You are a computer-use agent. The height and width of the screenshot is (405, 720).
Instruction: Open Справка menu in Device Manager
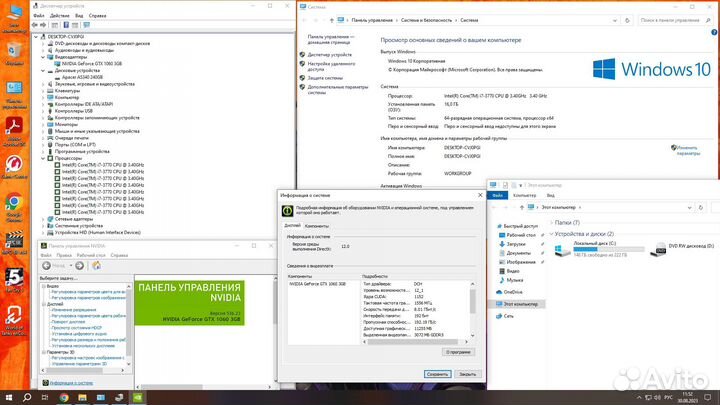tap(97, 16)
